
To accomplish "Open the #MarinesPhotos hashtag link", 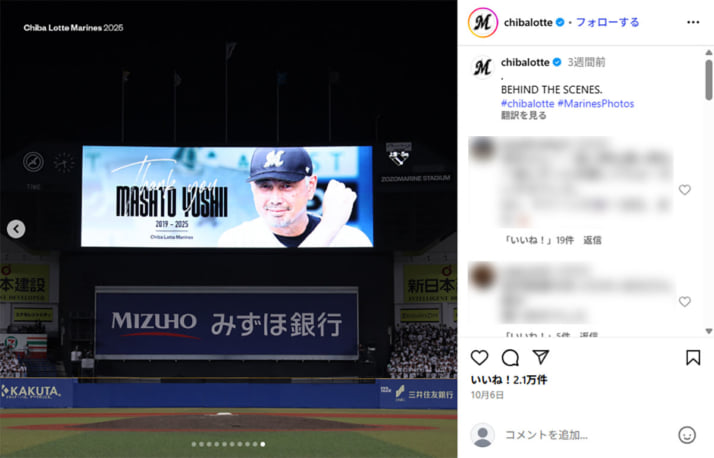I will point(596,104).
